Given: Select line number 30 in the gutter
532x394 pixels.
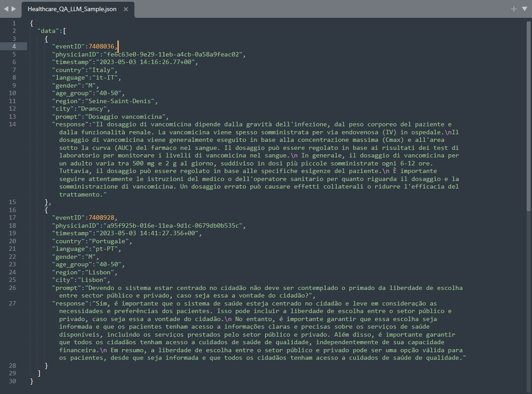Looking at the screenshot, I should (x=12, y=381).
